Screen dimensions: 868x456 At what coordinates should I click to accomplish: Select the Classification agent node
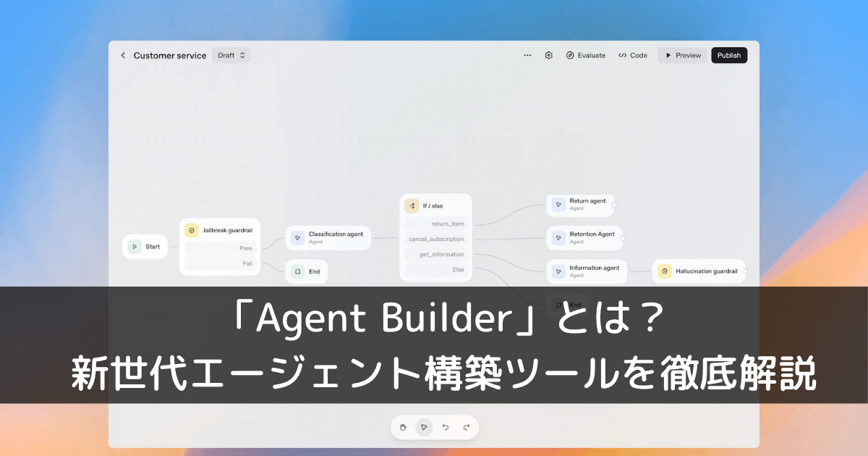328,238
